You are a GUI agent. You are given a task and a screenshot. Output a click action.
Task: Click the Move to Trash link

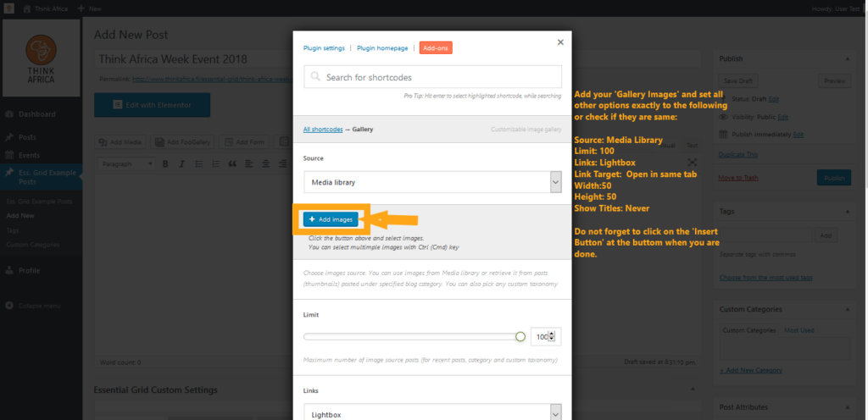[x=738, y=178]
